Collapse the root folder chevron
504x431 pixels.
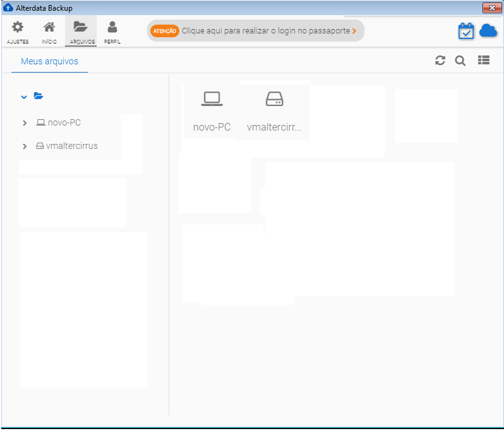pyautogui.click(x=24, y=97)
